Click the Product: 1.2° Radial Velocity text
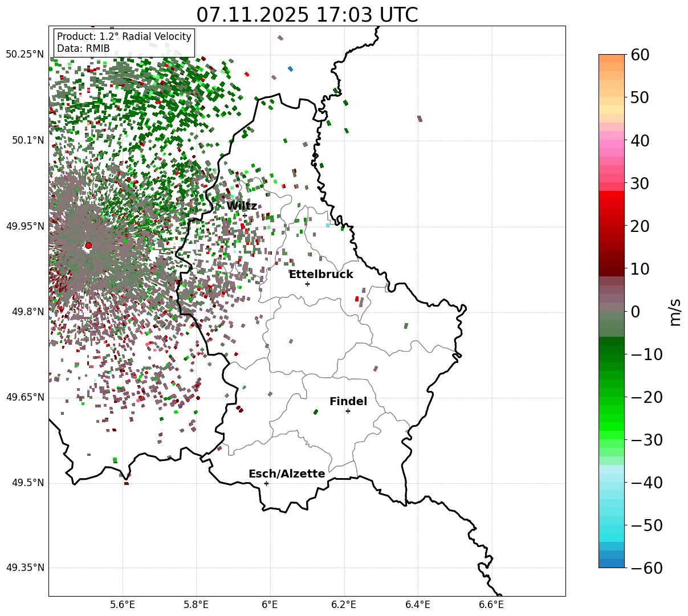The width and height of the screenshot is (688, 616). coord(124,36)
